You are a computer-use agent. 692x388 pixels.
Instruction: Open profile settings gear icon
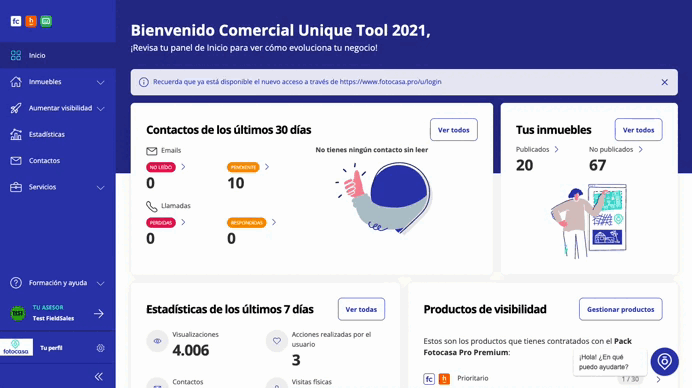point(101,348)
